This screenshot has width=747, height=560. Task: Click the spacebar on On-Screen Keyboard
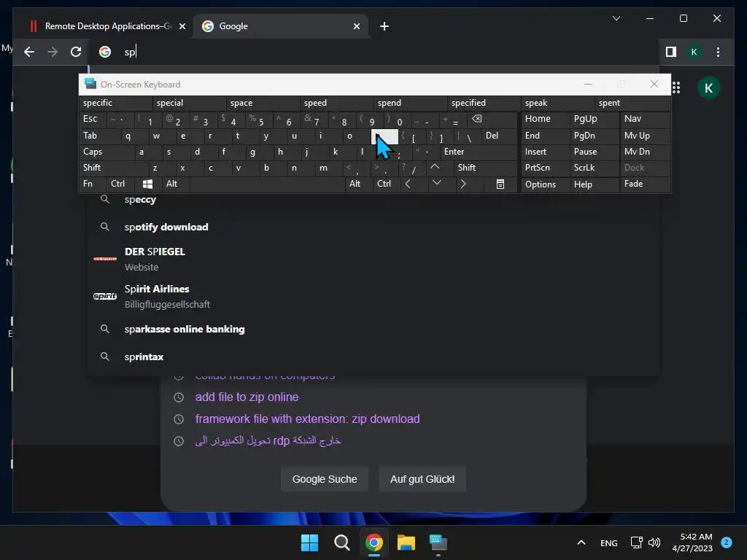pyautogui.click(x=267, y=184)
